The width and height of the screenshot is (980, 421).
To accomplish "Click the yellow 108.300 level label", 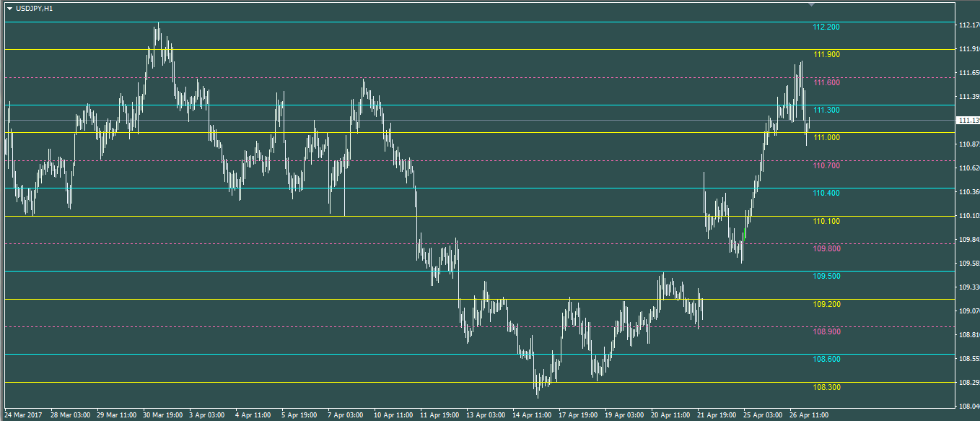I will pyautogui.click(x=826, y=388).
